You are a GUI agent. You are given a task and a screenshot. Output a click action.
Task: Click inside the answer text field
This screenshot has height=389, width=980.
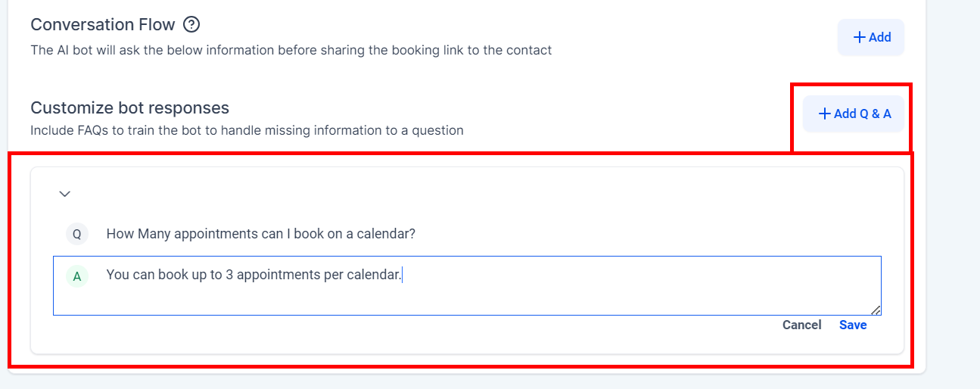pos(484,295)
